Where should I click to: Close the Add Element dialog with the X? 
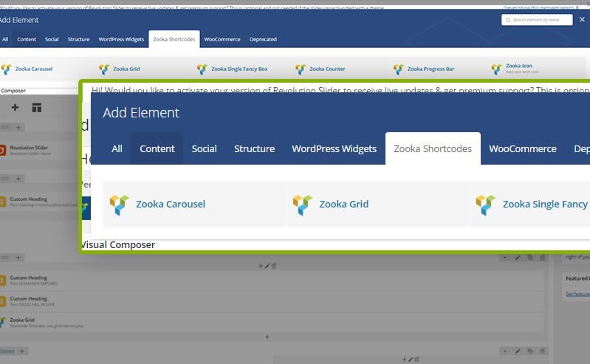(582, 19)
